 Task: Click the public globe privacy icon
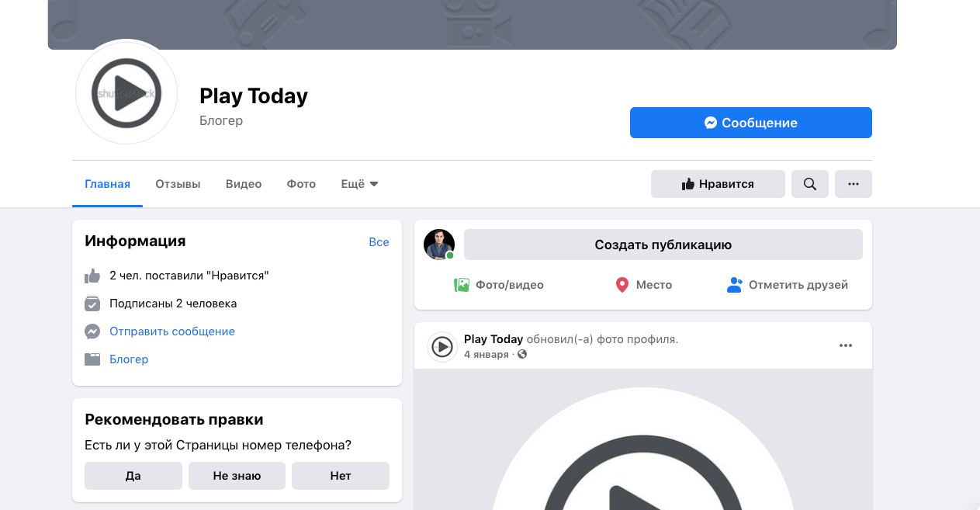522,355
